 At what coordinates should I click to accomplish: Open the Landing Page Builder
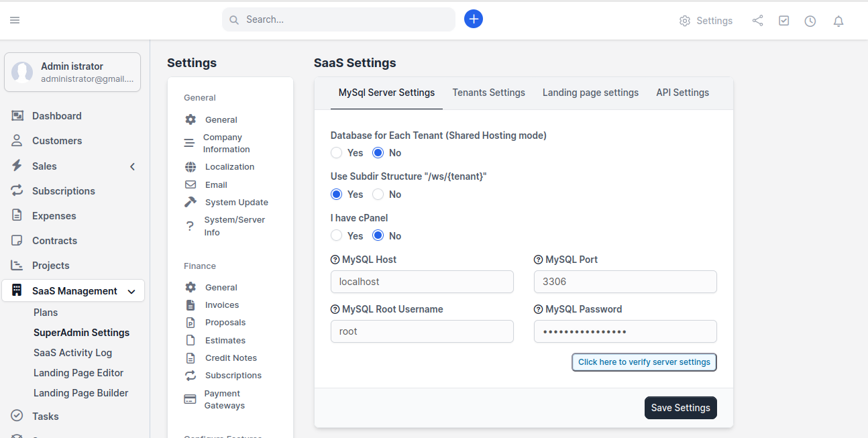[80, 392]
